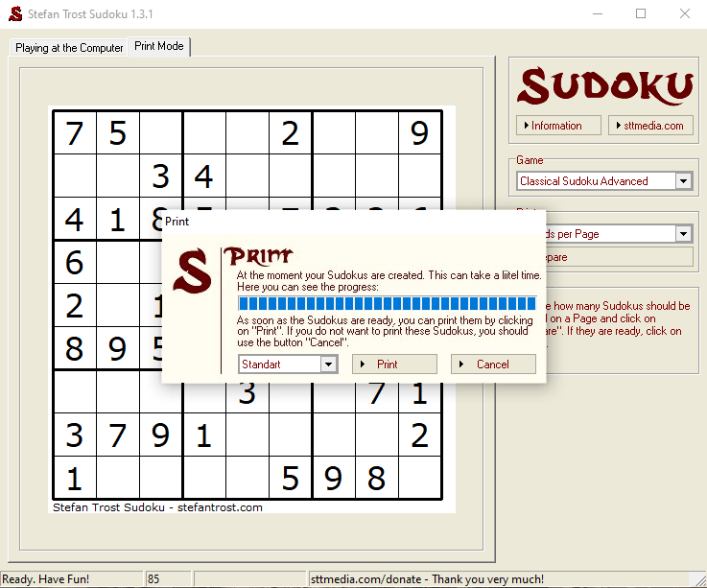
Task: Click the 'Stefan Trost Sudoku - stefantrost.com' caption
Action: tap(157, 507)
